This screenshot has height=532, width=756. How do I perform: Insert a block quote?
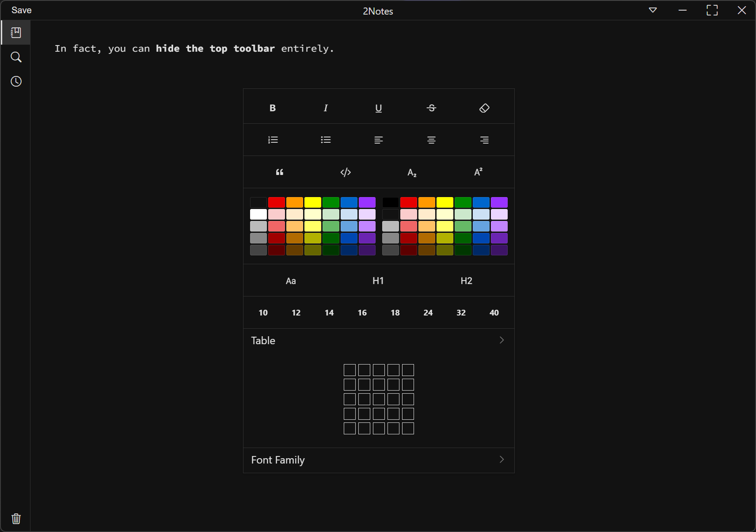click(279, 172)
